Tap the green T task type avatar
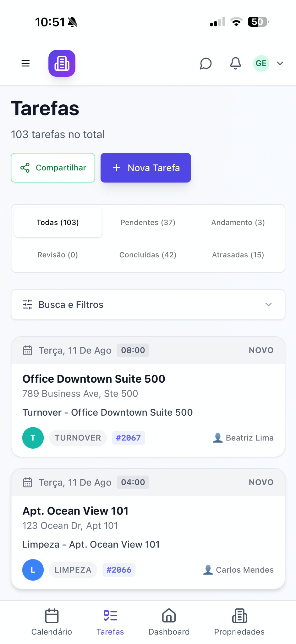 click(x=33, y=438)
